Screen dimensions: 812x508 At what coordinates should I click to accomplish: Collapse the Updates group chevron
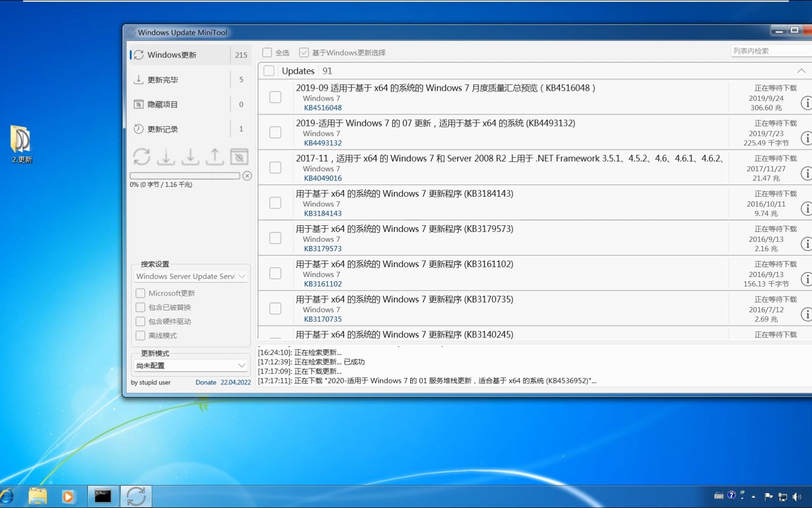[x=801, y=71]
